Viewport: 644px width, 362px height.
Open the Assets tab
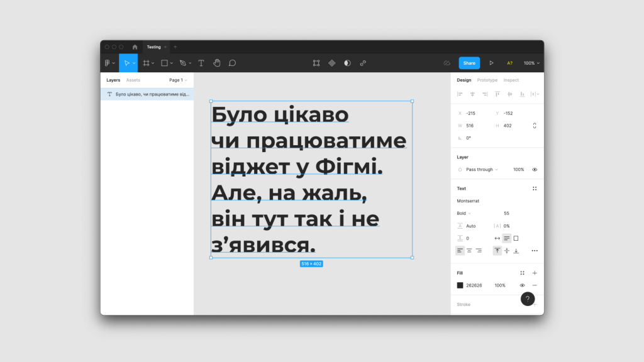point(133,80)
